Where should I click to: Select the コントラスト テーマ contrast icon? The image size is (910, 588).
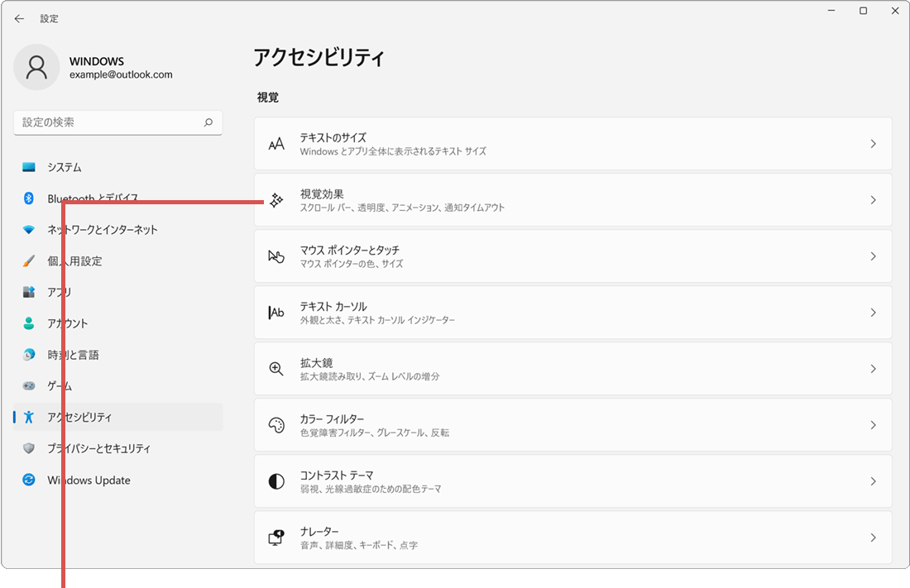pyautogui.click(x=275, y=481)
